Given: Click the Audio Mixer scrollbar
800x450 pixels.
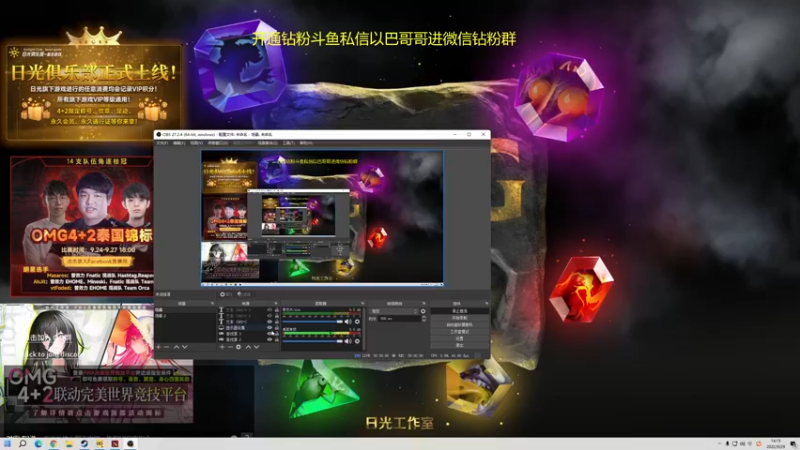Looking at the screenshot, I should [x=364, y=329].
